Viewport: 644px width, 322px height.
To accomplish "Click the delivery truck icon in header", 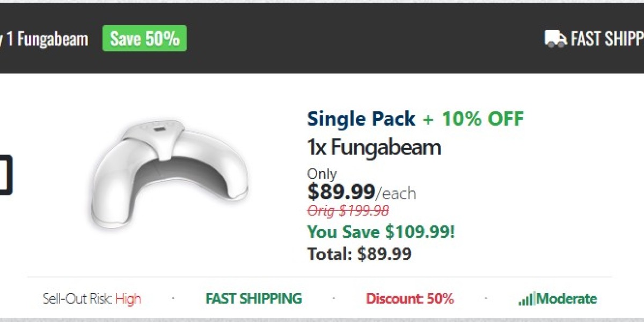I will (x=555, y=39).
